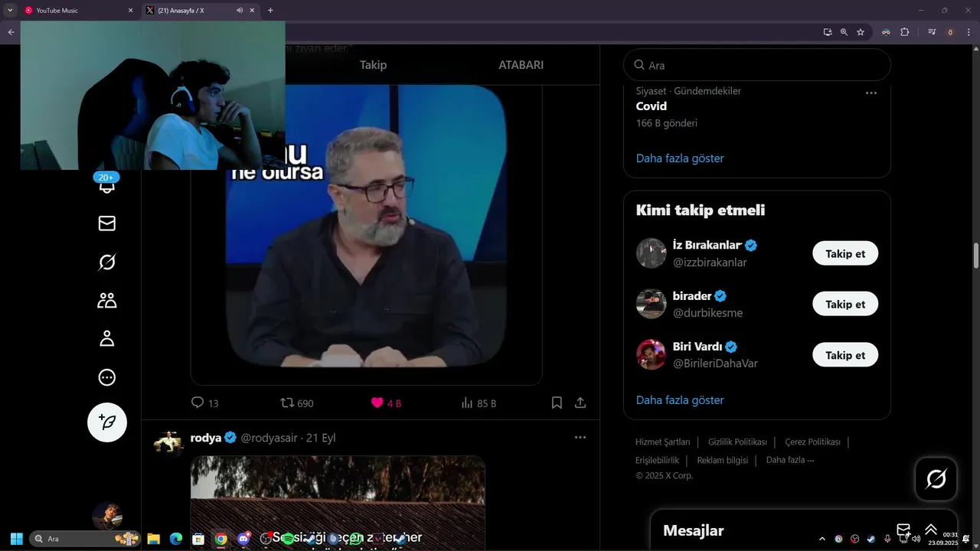Switch to the Takip tab
This screenshot has width=980, height=551.
pyautogui.click(x=374, y=65)
